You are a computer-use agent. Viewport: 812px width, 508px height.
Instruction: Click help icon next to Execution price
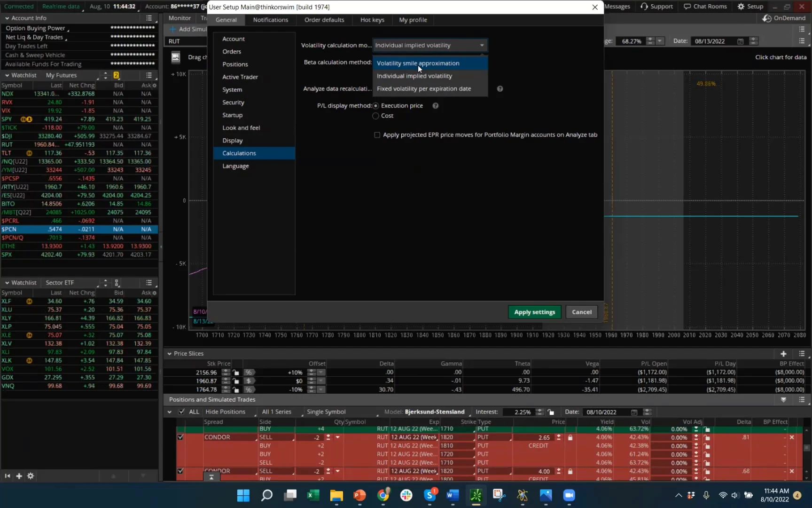[436, 106]
